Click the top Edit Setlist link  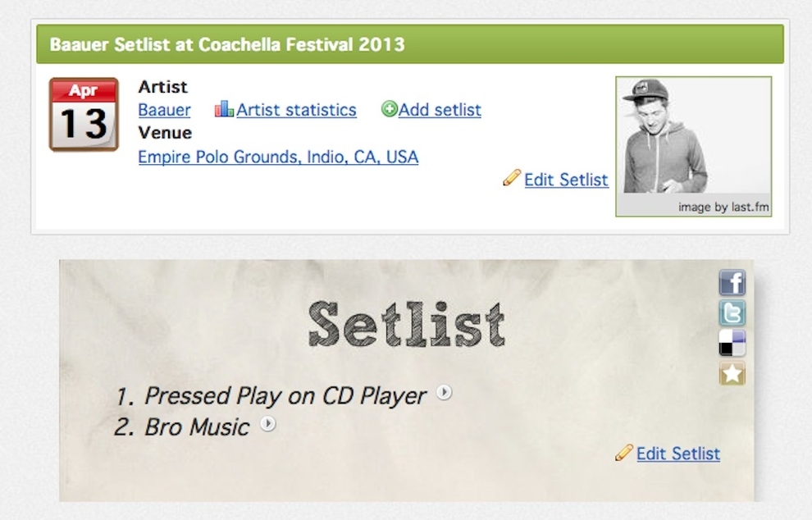[x=566, y=180]
